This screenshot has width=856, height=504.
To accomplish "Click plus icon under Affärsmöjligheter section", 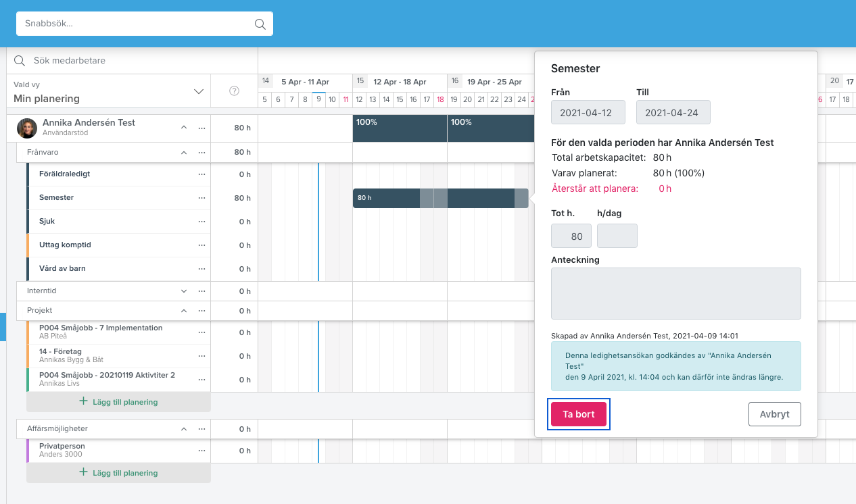I will point(84,472).
